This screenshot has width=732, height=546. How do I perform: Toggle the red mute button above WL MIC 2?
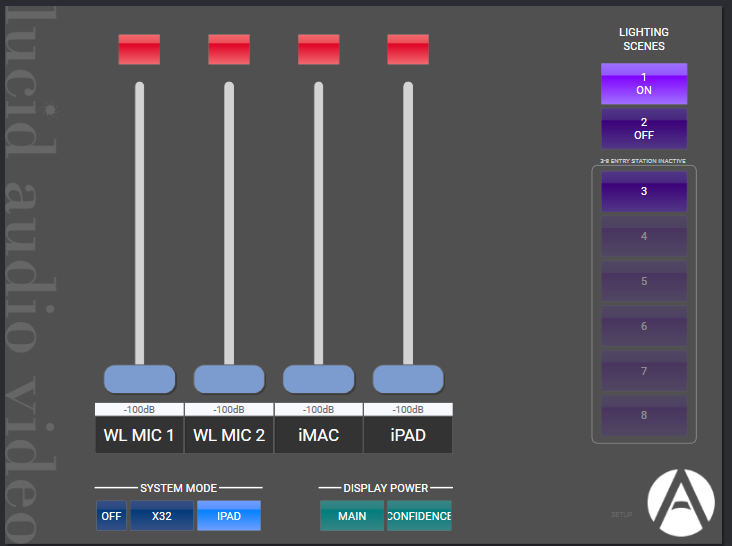point(229,49)
